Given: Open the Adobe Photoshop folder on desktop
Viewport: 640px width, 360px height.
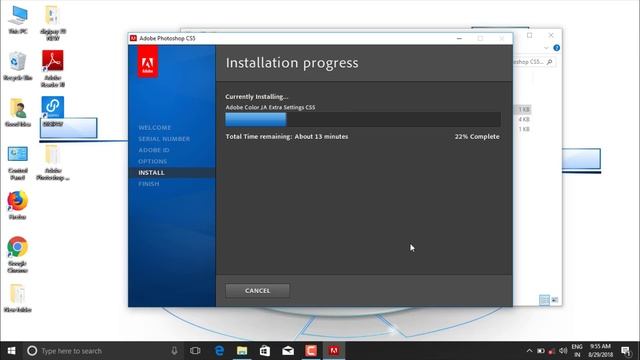Looking at the screenshot, I should pyautogui.click(x=53, y=162).
